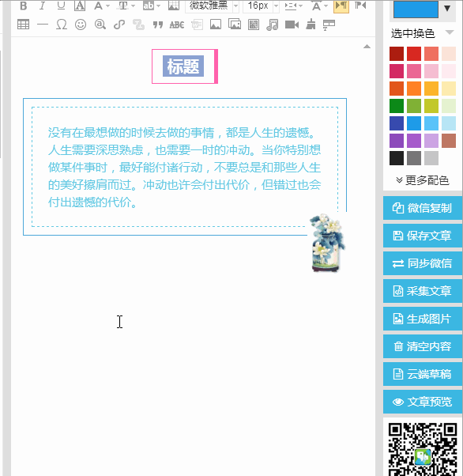Open the highlight color dropdown arrow
The width and height of the screenshot is (463, 476).
click(158, 6)
